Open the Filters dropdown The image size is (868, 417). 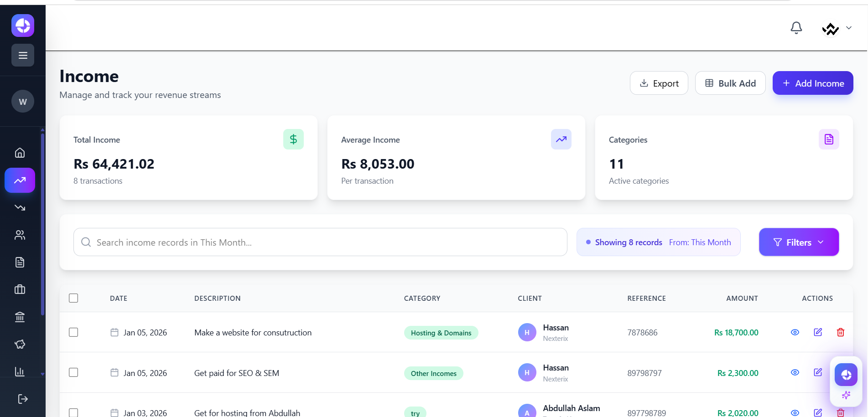click(x=799, y=242)
